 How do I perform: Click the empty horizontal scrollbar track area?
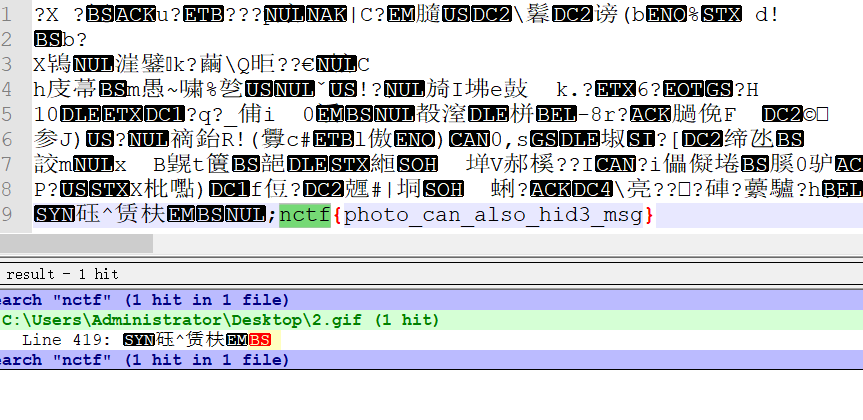click(x=500, y=243)
